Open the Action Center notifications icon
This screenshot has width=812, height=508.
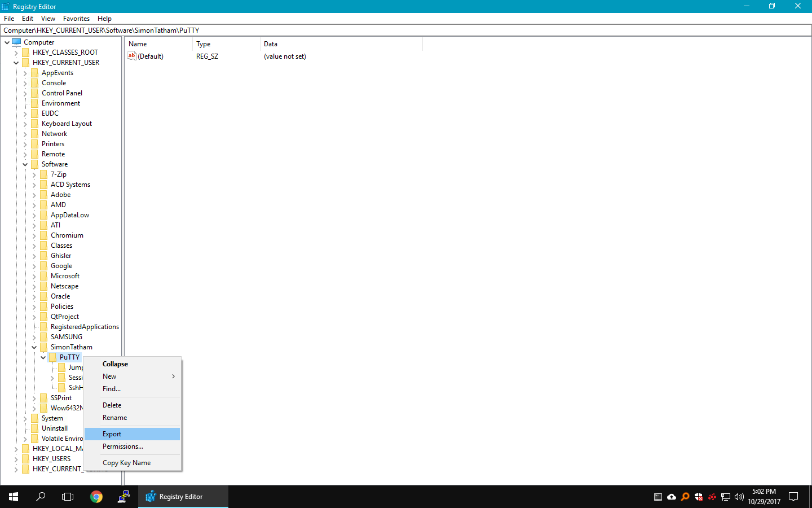[x=793, y=497]
